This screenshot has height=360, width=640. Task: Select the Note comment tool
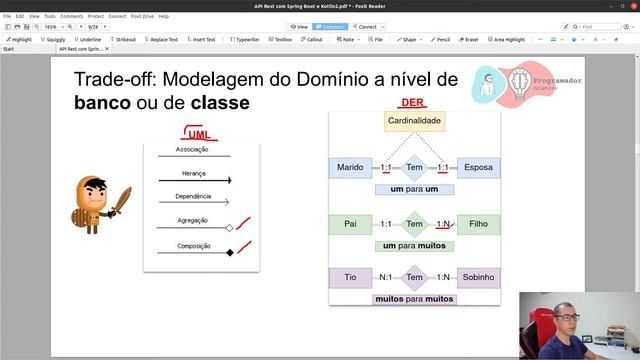click(345, 40)
